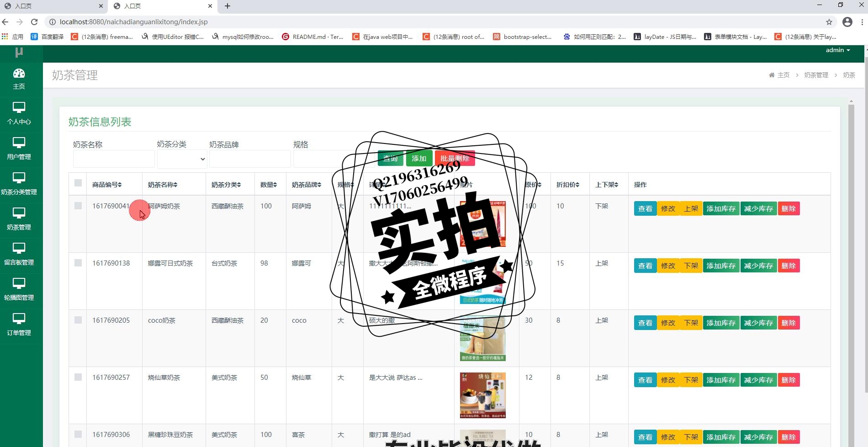Sort by 奶茶分类 column header

(x=226, y=185)
